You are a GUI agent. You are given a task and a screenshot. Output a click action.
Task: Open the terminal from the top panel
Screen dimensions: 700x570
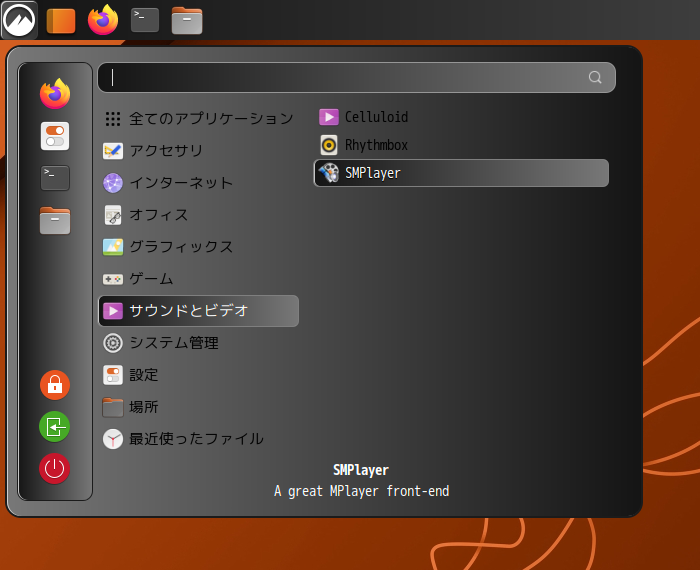pyautogui.click(x=145, y=20)
